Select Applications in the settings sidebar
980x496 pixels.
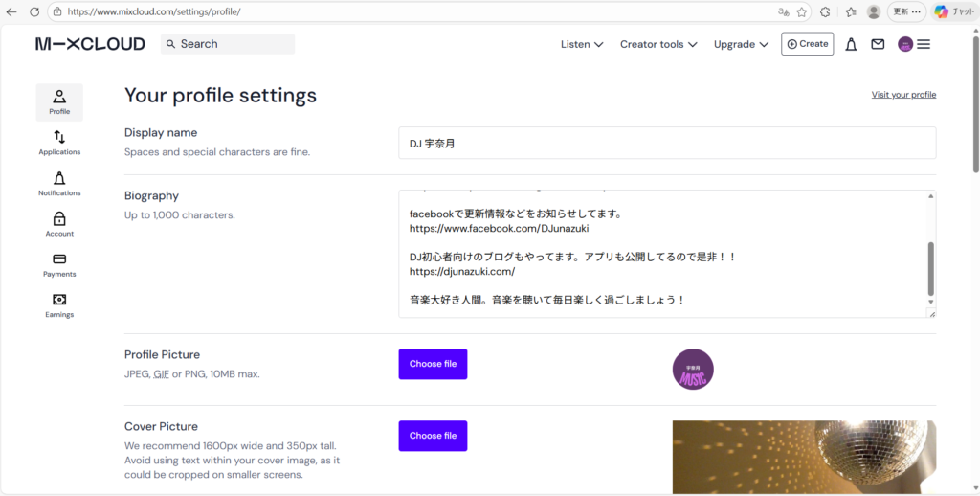[x=59, y=143]
